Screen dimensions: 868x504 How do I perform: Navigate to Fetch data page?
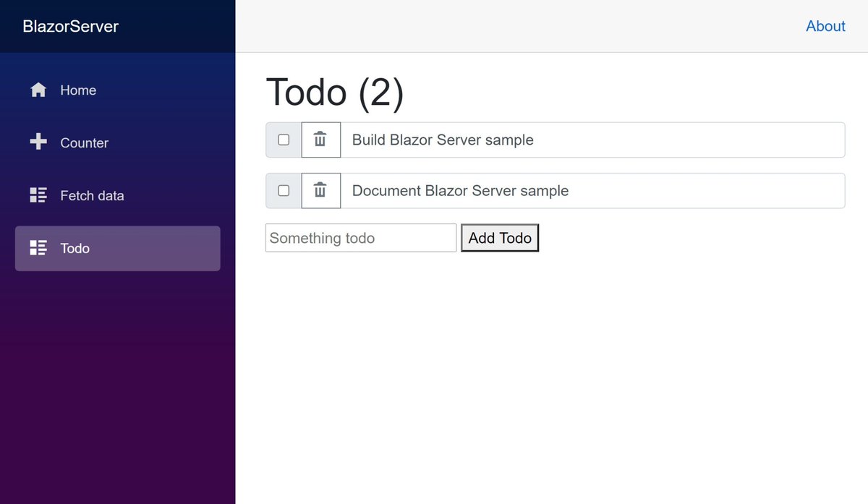92,195
